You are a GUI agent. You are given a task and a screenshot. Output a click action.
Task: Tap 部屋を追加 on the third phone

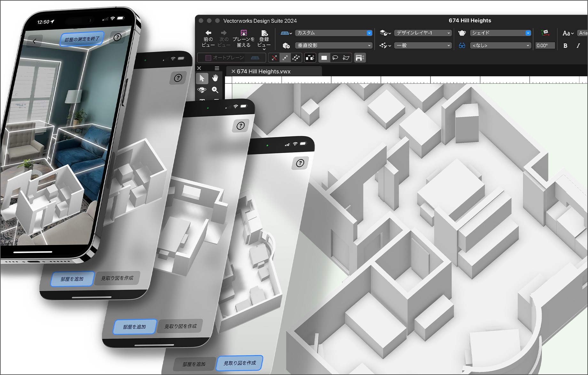pyautogui.click(x=134, y=327)
